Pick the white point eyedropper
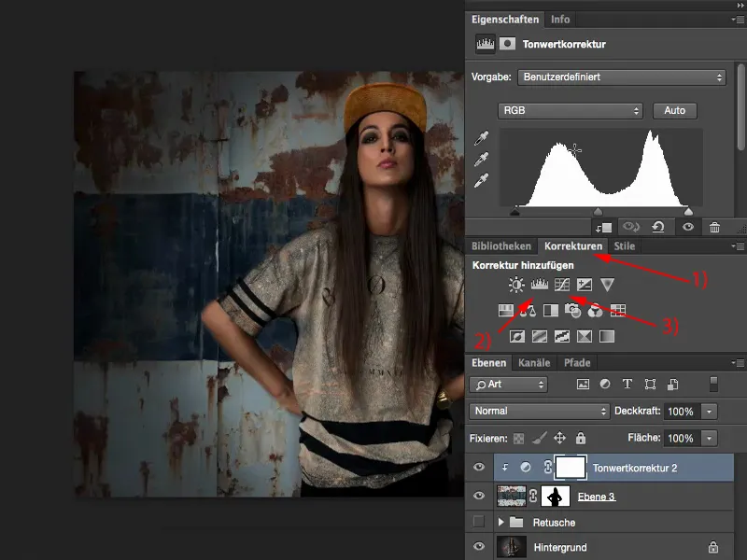 [481, 180]
